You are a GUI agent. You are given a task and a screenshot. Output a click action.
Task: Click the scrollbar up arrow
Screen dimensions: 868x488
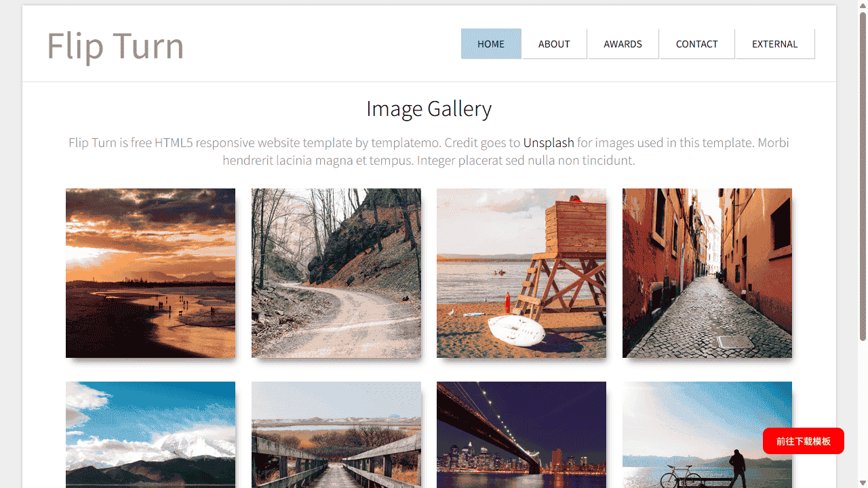863,5
